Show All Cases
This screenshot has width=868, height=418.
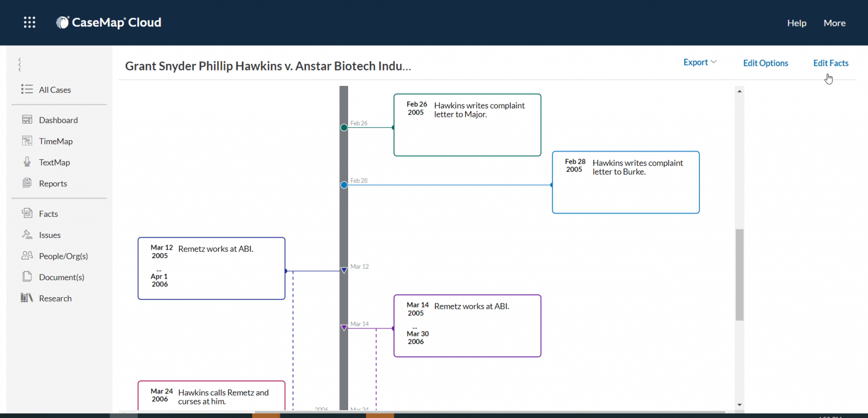tap(55, 89)
